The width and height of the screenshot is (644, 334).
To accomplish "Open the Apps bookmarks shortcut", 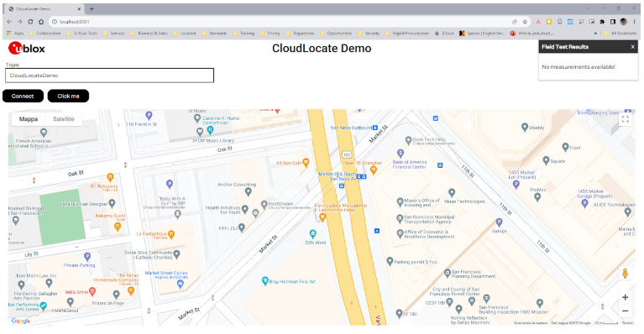I will click(x=15, y=34).
